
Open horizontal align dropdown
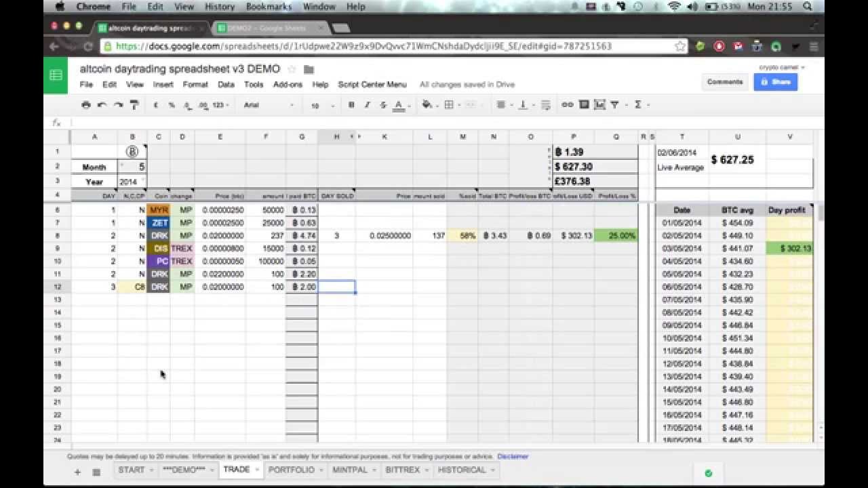pyautogui.click(x=503, y=105)
